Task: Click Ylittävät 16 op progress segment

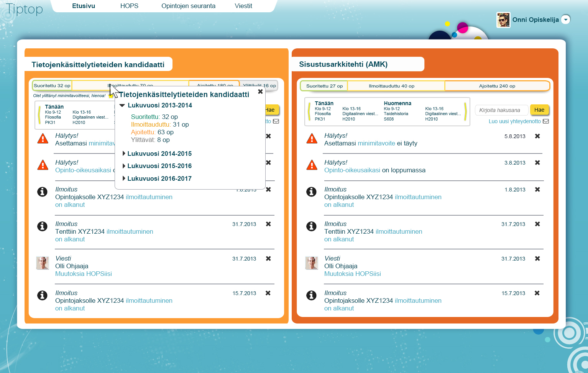Action: [x=259, y=86]
